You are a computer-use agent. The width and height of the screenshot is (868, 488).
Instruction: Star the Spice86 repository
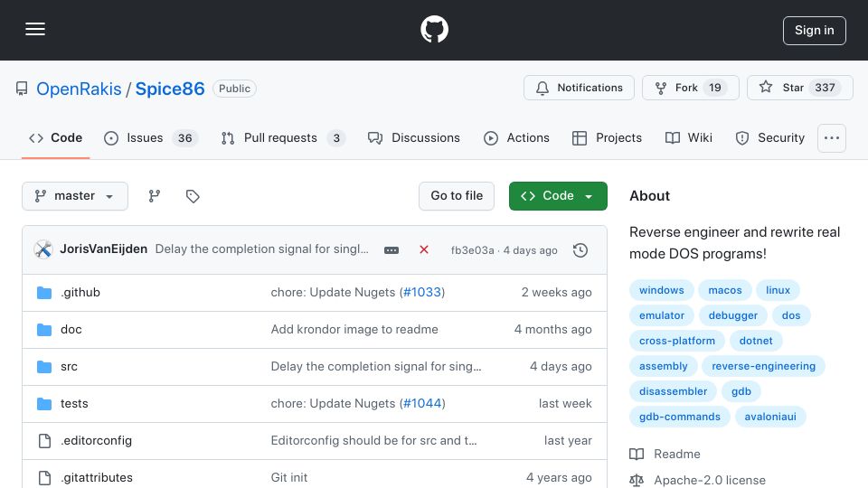pos(800,88)
